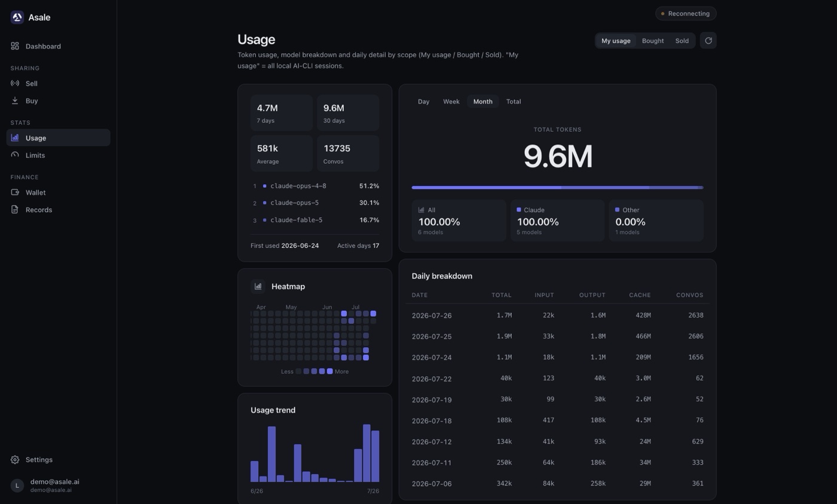Viewport: 837px width, 504px height.
Task: Click the CACHE column header
Action: [640, 295]
